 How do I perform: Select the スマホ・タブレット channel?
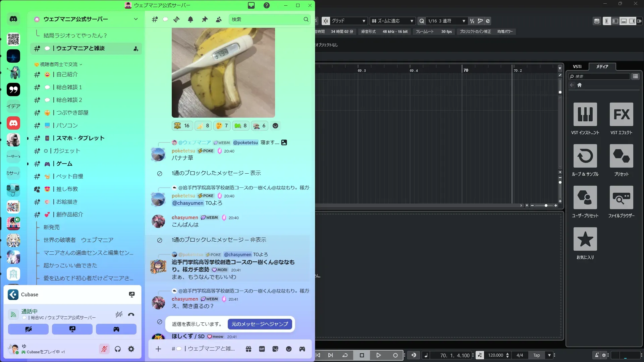(80, 138)
